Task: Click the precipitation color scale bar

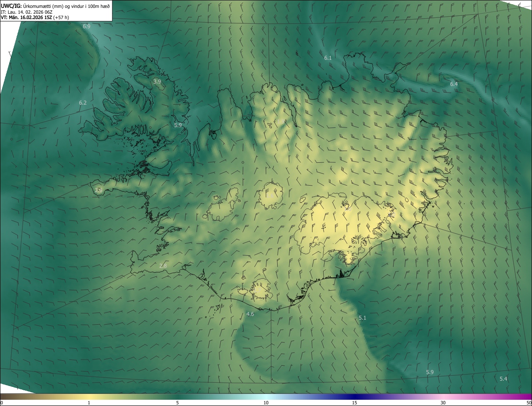Action: pyautogui.click(x=266, y=396)
